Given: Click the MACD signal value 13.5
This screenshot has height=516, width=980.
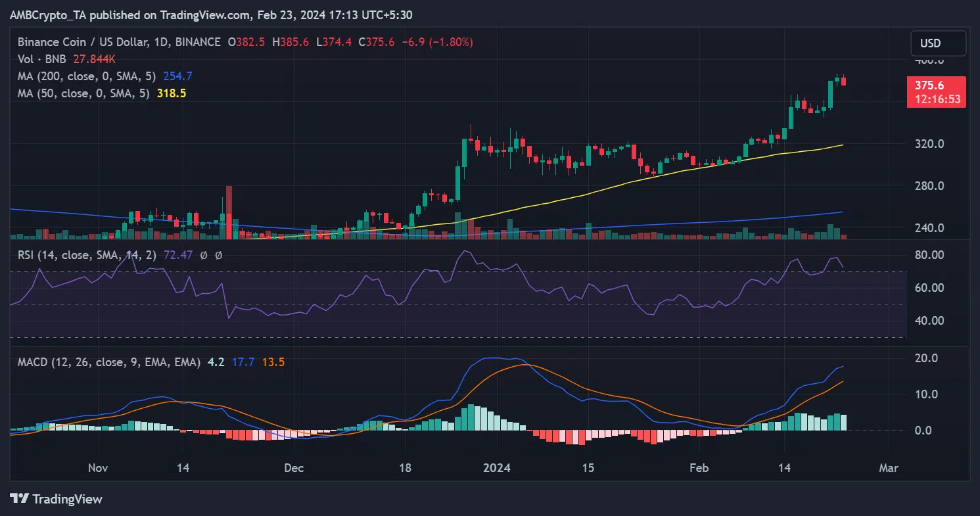Looking at the screenshot, I should click(x=273, y=362).
